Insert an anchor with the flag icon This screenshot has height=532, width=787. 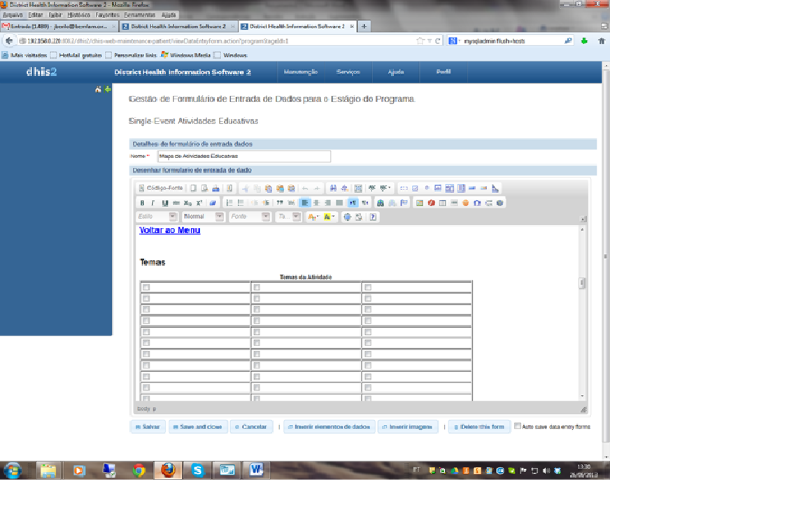404,203
